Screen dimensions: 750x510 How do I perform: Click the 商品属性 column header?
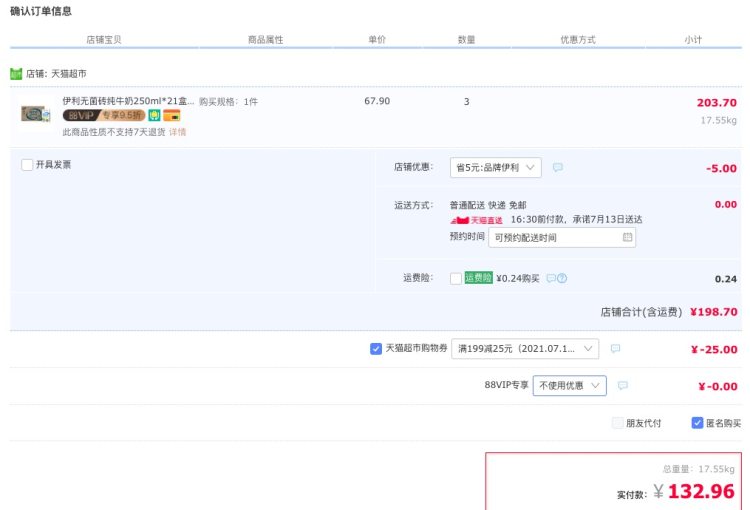coord(265,40)
